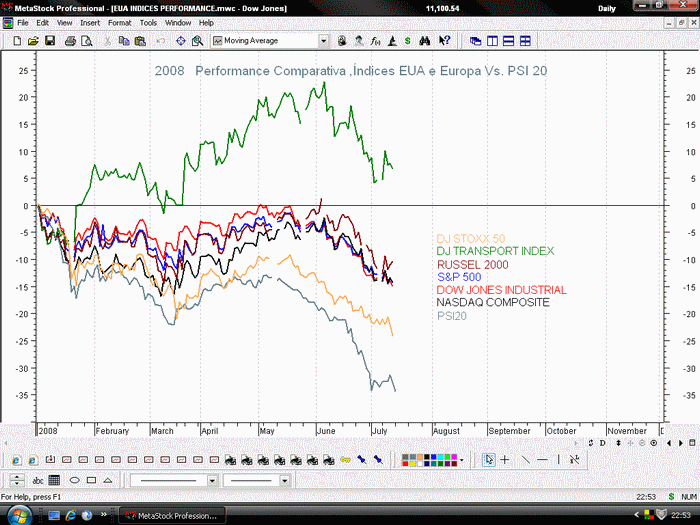Image resolution: width=700 pixels, height=525 pixels.
Task: Stack windows horizontally icon
Action: 508,41
